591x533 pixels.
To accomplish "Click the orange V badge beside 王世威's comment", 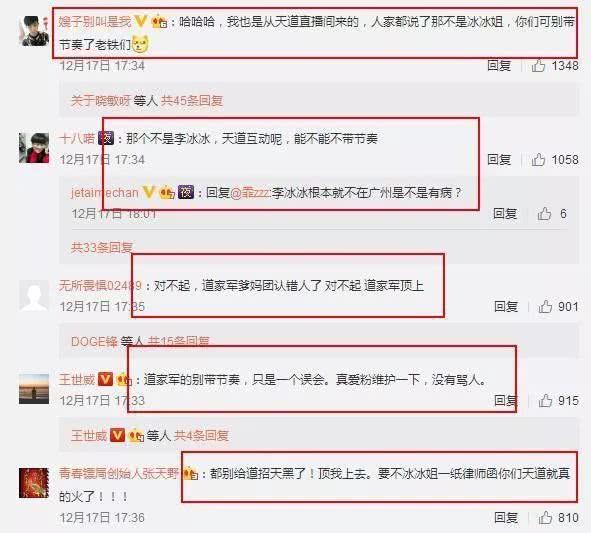I will point(105,379).
